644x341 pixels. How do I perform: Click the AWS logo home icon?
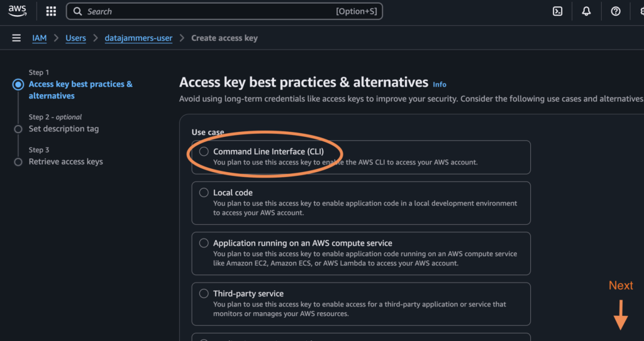point(17,11)
